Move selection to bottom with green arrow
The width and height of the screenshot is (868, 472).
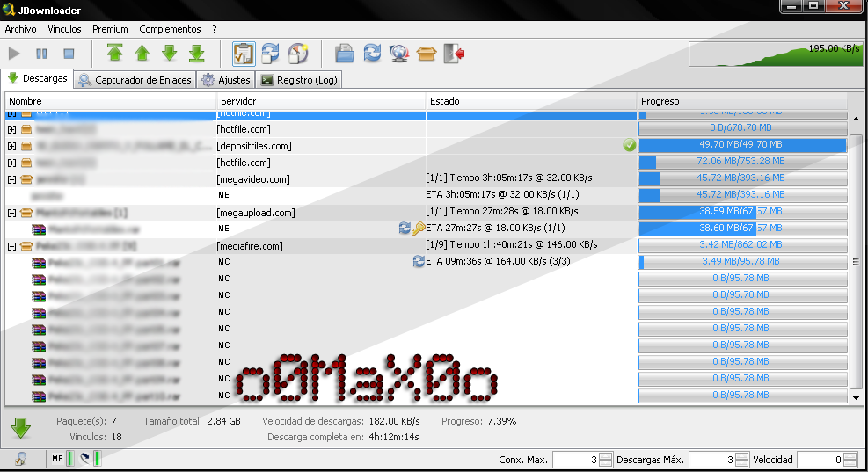(197, 53)
